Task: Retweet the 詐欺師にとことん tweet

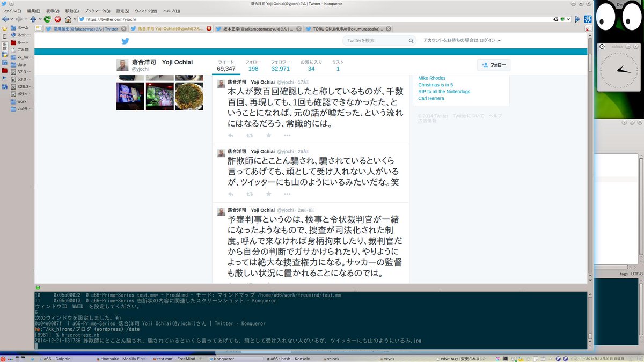Action: point(250,194)
